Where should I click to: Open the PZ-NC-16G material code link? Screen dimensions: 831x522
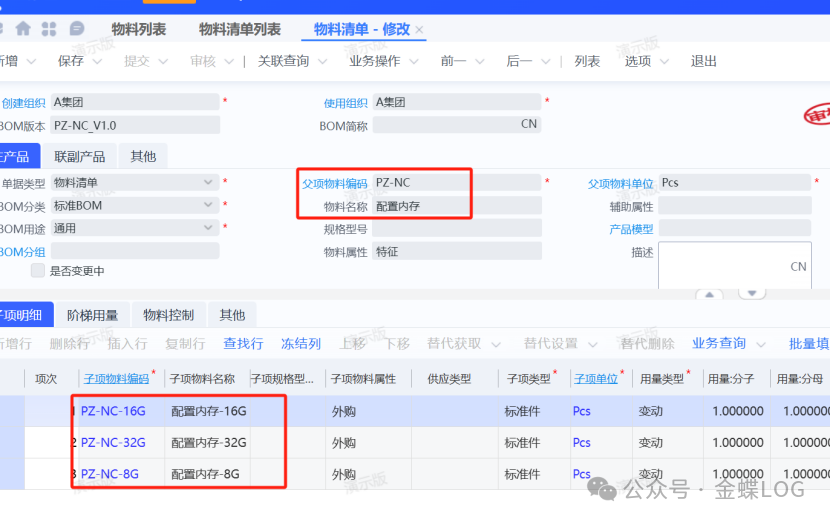point(113,411)
